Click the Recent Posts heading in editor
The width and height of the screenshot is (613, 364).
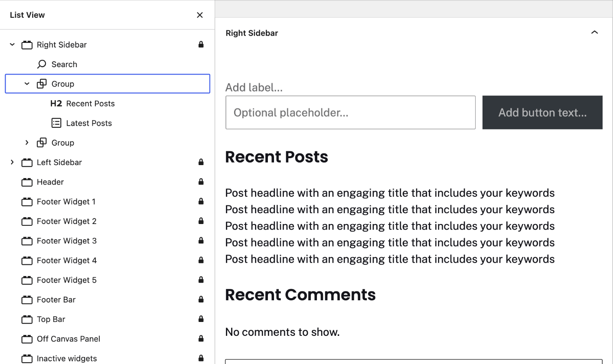point(277,157)
